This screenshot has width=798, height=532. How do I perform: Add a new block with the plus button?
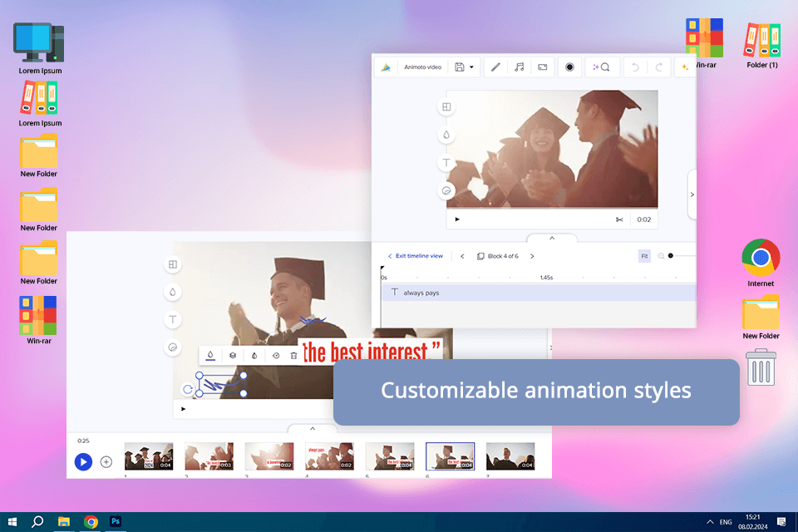click(106, 461)
